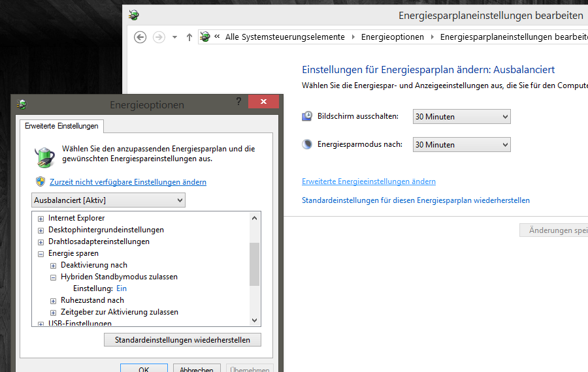Click the UAC shield icon
The image size is (588, 372).
41,181
